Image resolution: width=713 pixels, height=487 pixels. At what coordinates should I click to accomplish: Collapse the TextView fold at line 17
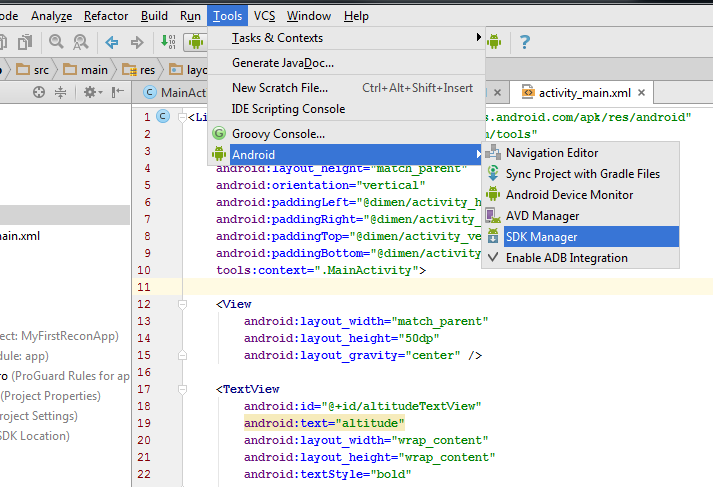coord(182,389)
